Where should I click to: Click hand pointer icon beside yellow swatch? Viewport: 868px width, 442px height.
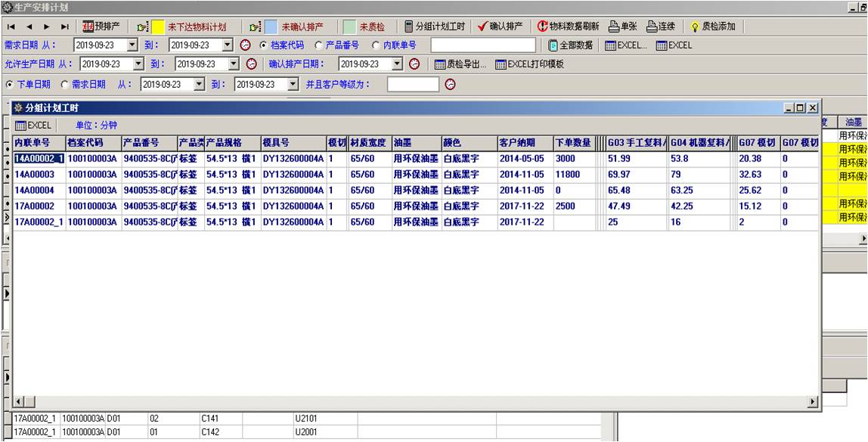pyautogui.click(x=143, y=26)
